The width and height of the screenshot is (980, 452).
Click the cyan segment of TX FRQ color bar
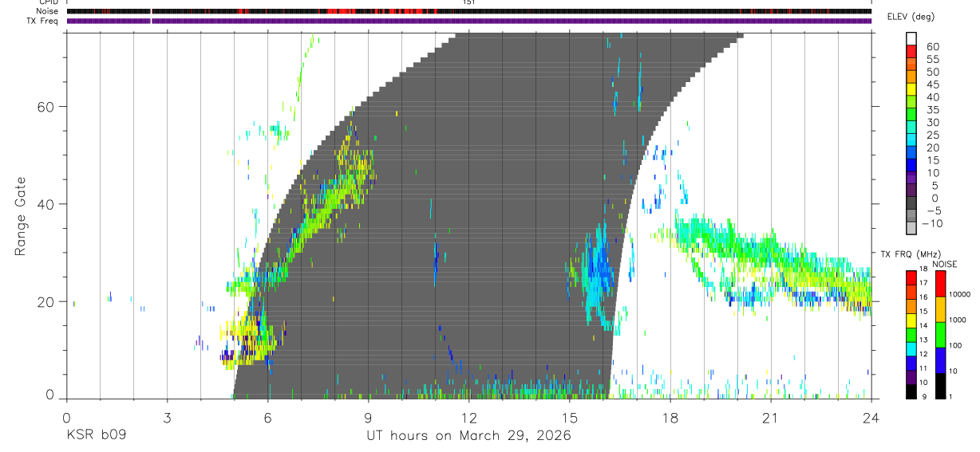pos(912,350)
